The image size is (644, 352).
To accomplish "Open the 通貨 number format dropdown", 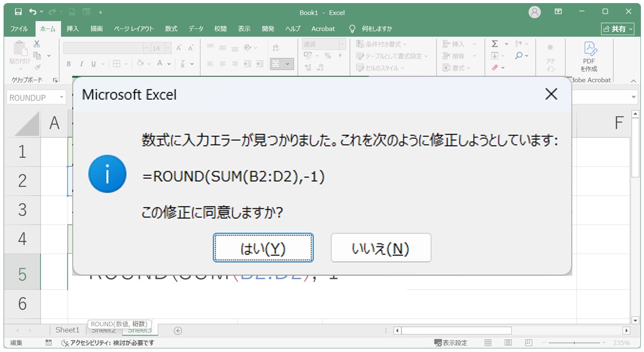I will click(x=342, y=44).
